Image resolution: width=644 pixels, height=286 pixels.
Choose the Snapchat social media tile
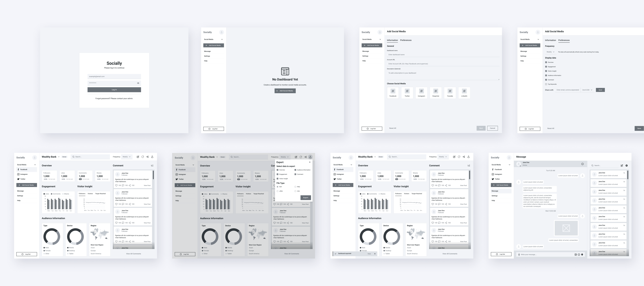click(x=435, y=93)
